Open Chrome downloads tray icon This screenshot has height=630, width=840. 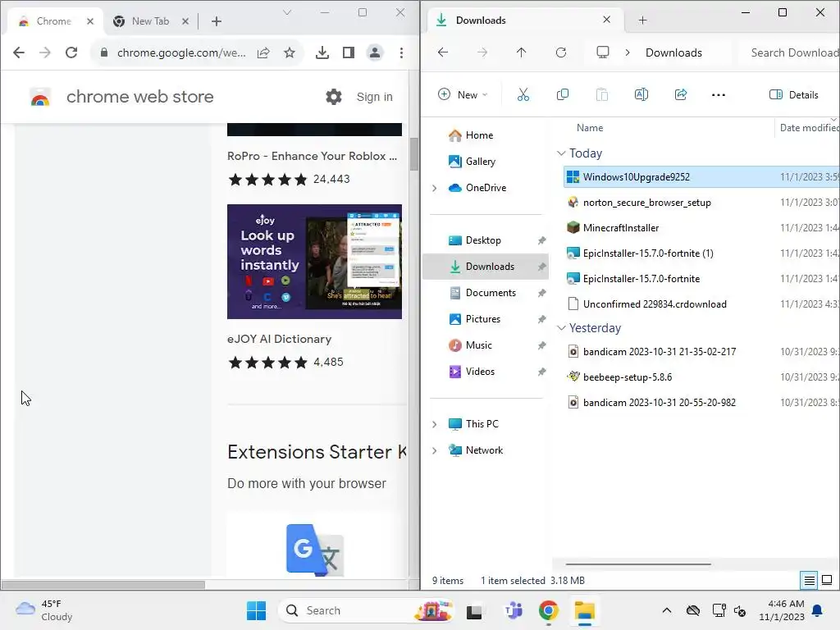coord(322,52)
